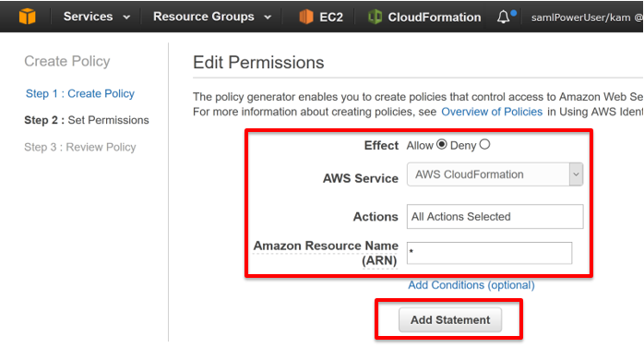Image resolution: width=644 pixels, height=360 pixels.
Task: Go to Step 1 : Create Policy
Action: [80, 94]
